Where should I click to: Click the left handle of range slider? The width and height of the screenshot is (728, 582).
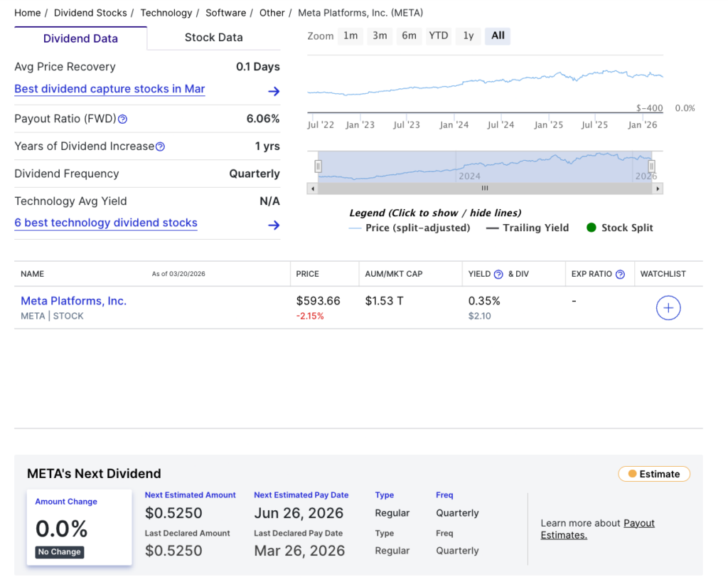click(318, 166)
